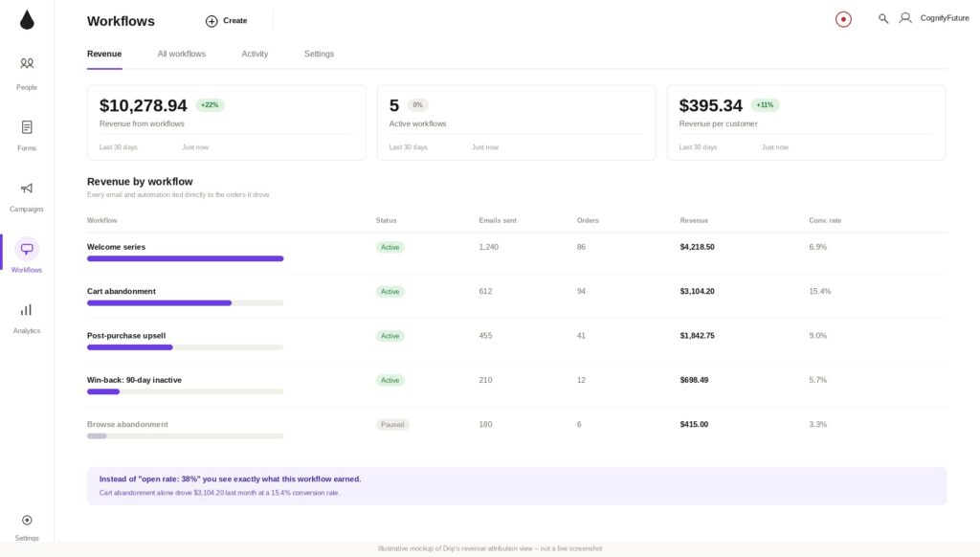The width and height of the screenshot is (980, 557).
Task: Open Settings icon in sidebar
Action: click(27, 520)
